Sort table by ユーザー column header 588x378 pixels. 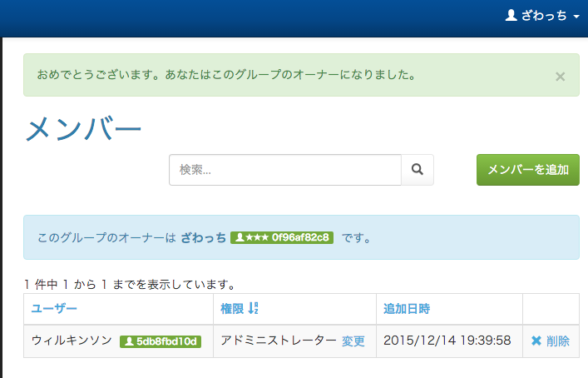[x=54, y=309]
